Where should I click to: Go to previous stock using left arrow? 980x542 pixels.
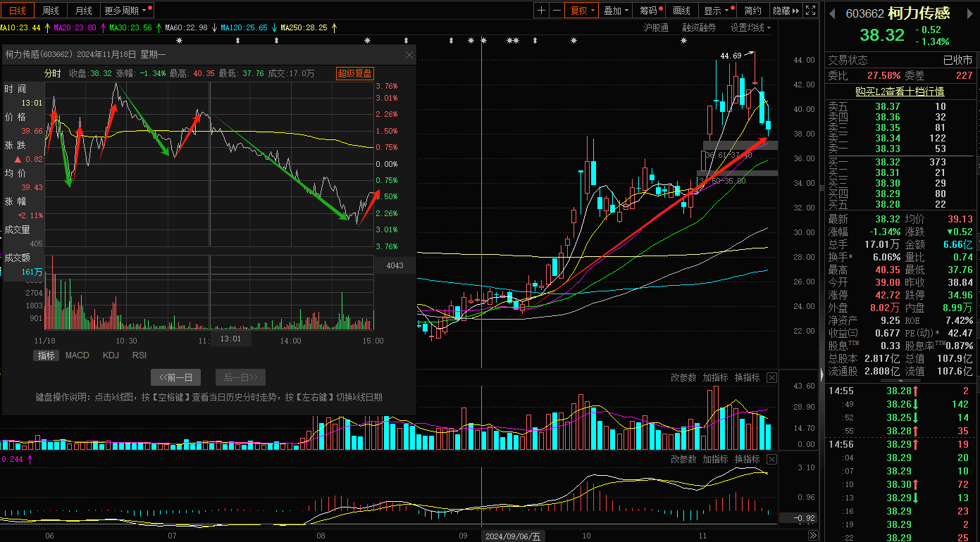(832, 13)
